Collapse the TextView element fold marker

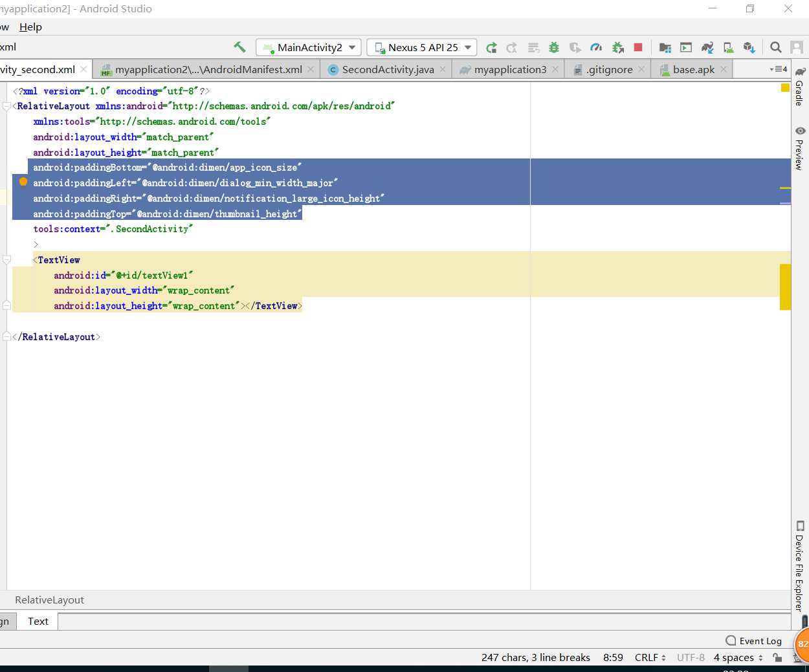(x=6, y=260)
